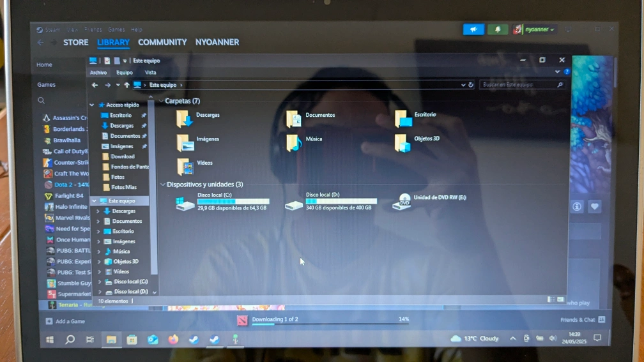Viewport: 644px width, 362px height.
Task: Click the Buscar en Este equipo search field
Action: [521, 84]
